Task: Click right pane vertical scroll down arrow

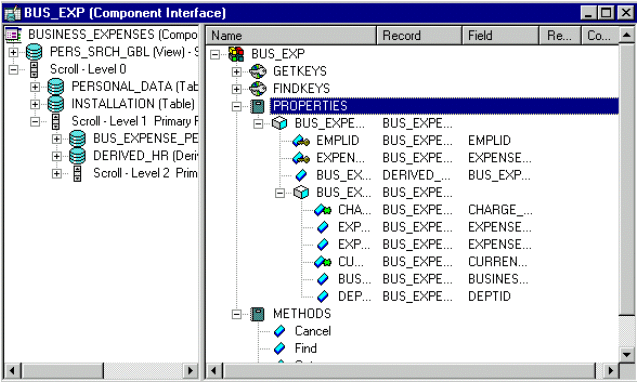Action: tap(627, 354)
